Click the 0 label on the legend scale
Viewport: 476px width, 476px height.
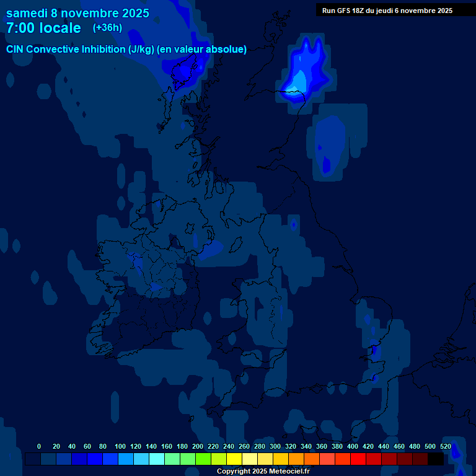pyautogui.click(x=39, y=446)
